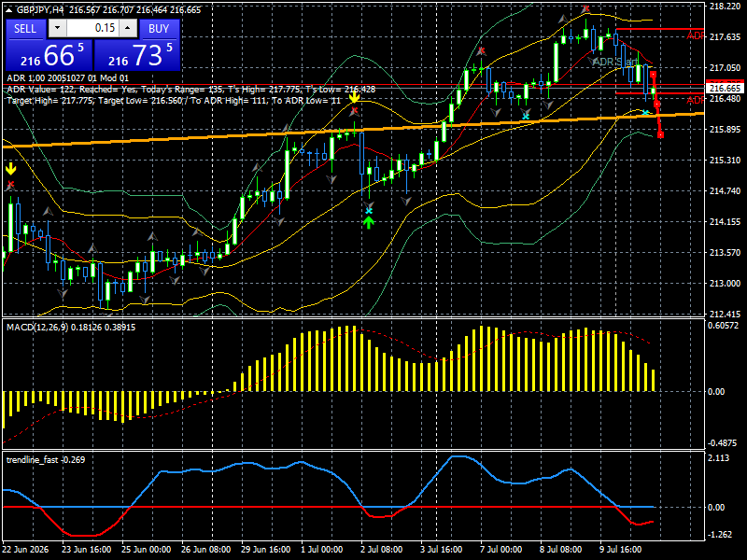Screen dimensions: 747x560
Task: Click the MACD(12,26,9) indicator label
Action: coord(71,328)
